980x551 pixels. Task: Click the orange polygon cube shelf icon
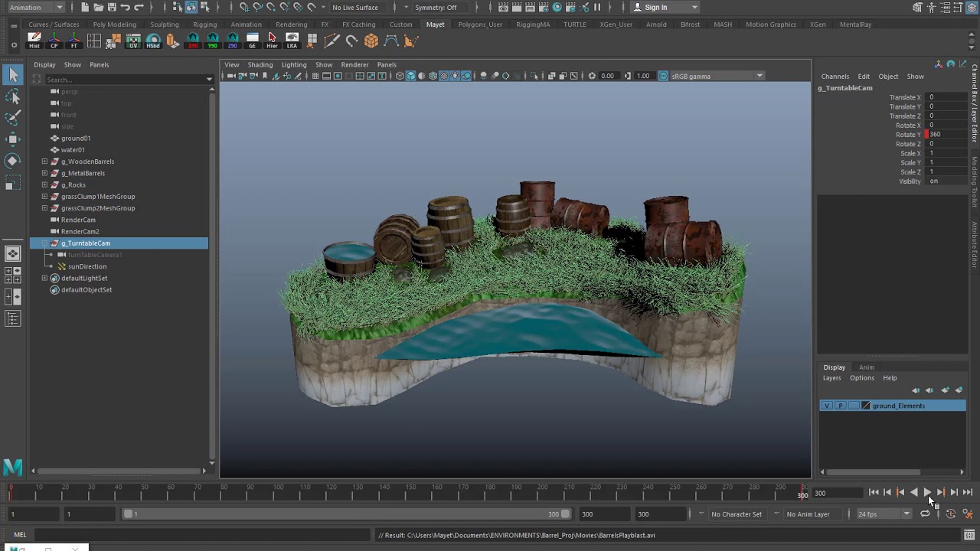point(371,41)
